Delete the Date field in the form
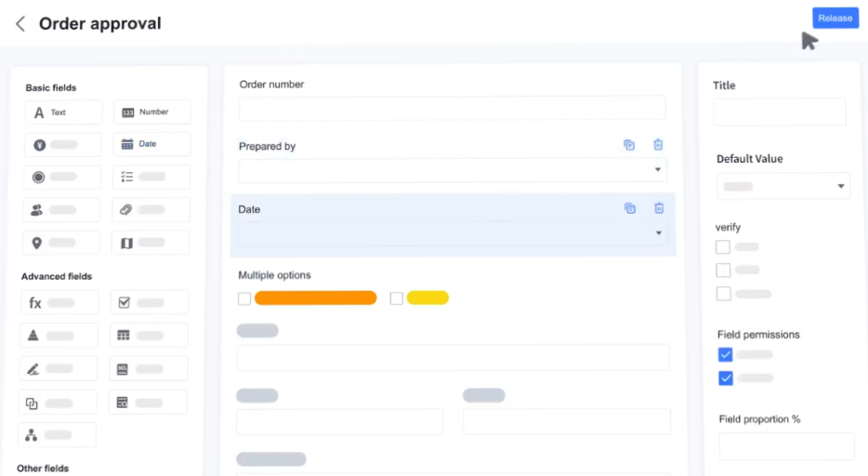868x476 pixels. (x=659, y=208)
